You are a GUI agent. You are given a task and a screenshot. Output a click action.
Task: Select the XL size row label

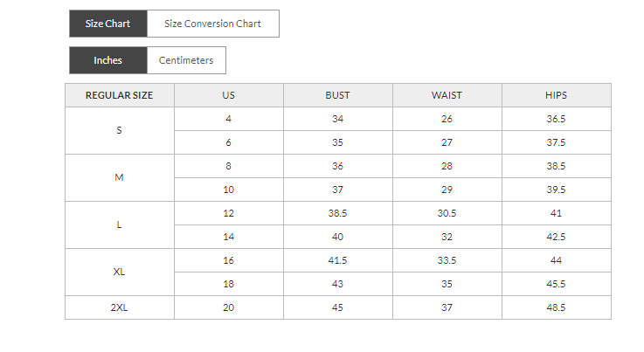120,272
